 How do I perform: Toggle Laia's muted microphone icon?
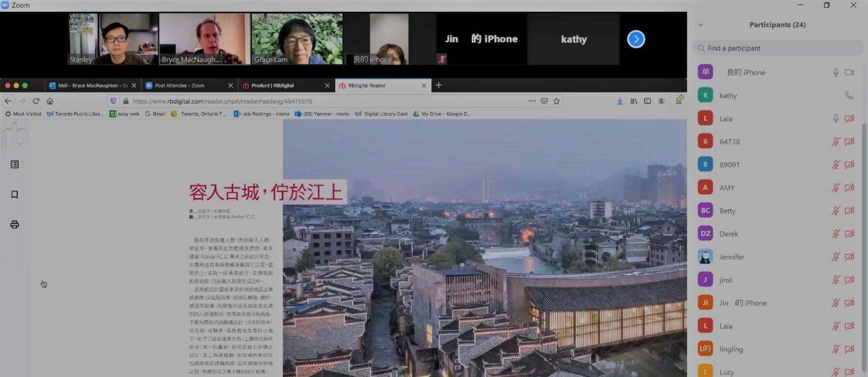[835, 326]
